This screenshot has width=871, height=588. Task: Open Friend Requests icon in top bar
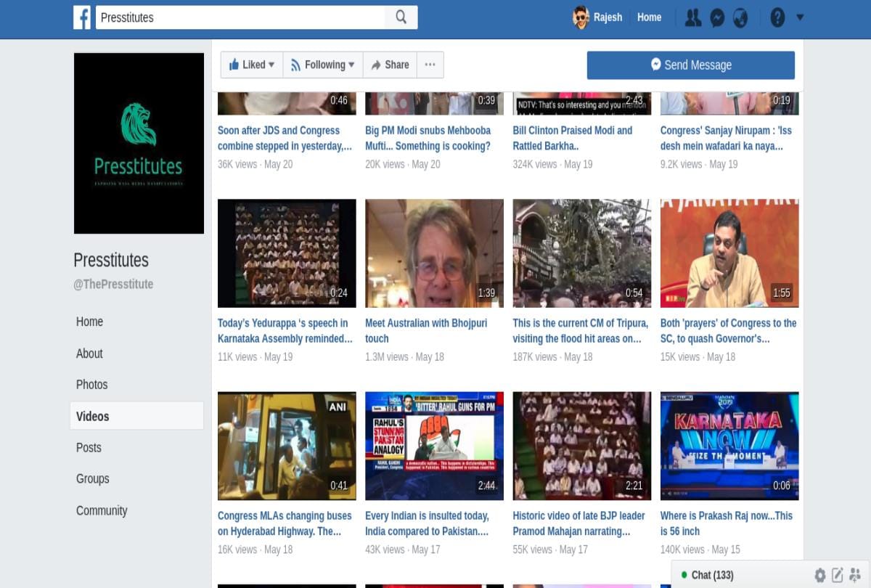click(x=693, y=17)
